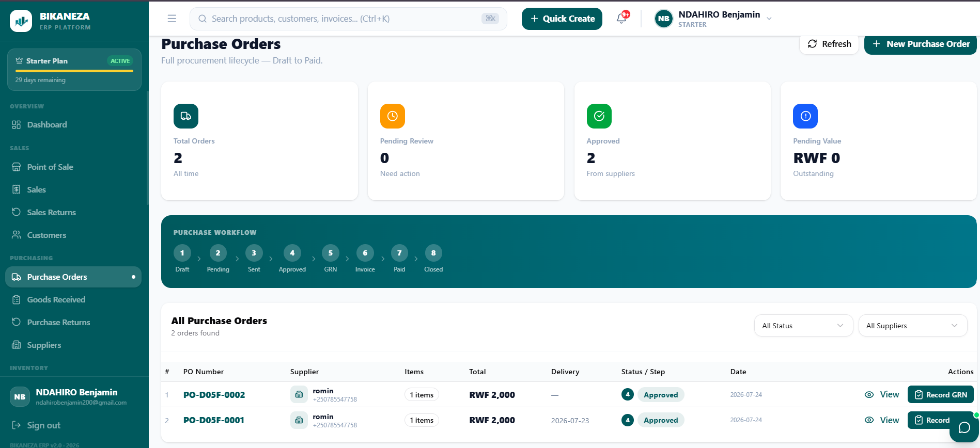The width and height of the screenshot is (980, 448).
Task: Focus the search products input field
Action: pos(348,19)
